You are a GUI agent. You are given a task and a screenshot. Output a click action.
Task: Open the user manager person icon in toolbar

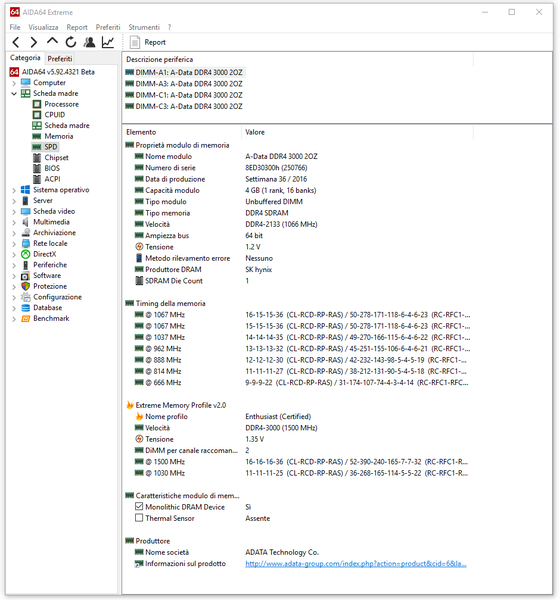click(89, 42)
